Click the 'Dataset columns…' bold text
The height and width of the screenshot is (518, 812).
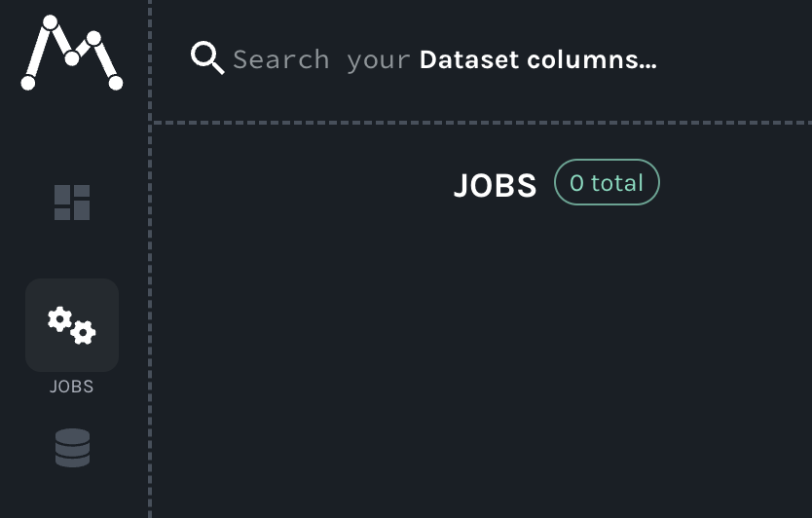(537, 59)
